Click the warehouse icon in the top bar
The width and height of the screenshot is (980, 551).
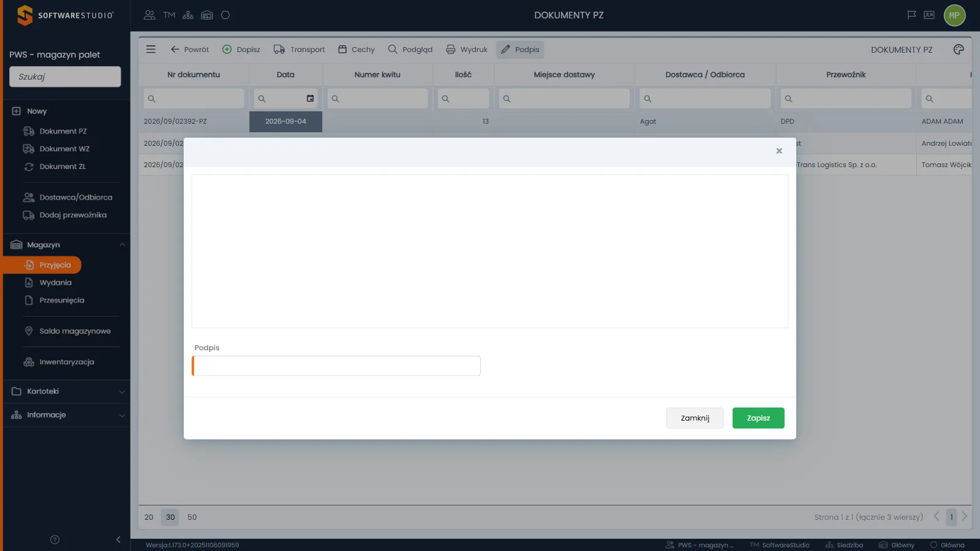(x=207, y=15)
